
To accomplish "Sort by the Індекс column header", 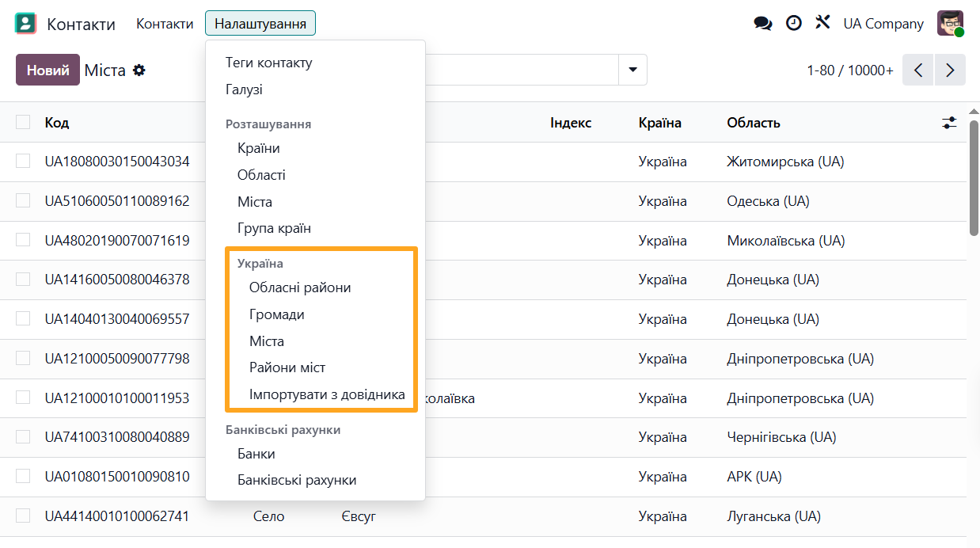I will point(571,123).
